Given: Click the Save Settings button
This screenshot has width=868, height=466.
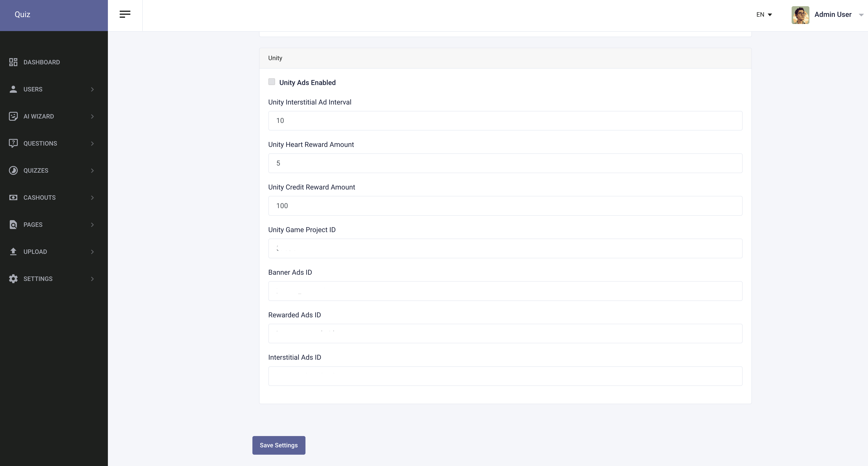Looking at the screenshot, I should coord(279,445).
